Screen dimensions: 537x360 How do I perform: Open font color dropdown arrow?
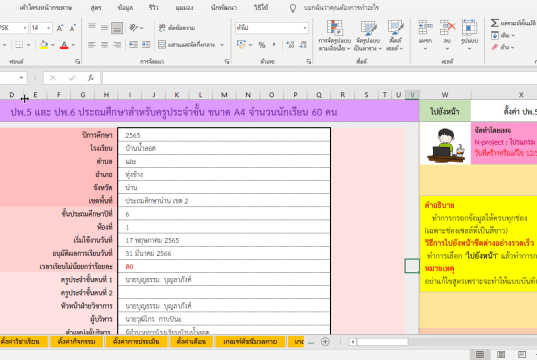[73, 45]
